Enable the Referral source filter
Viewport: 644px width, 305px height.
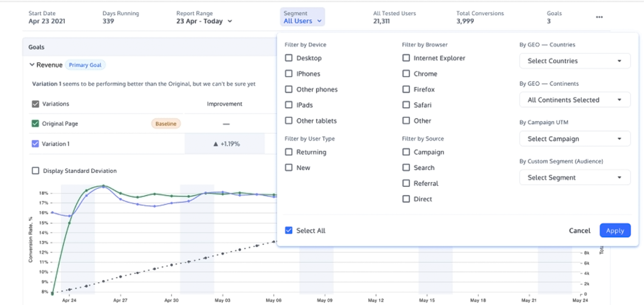click(406, 183)
